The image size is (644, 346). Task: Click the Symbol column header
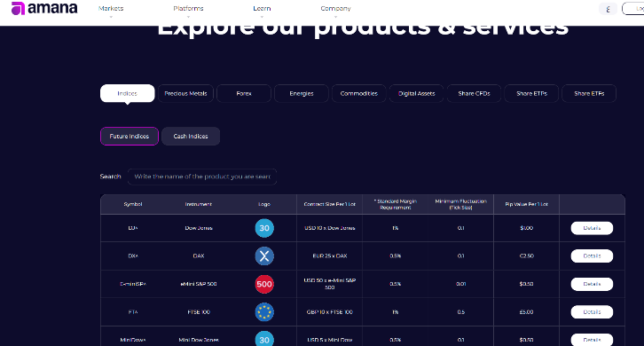(x=133, y=204)
